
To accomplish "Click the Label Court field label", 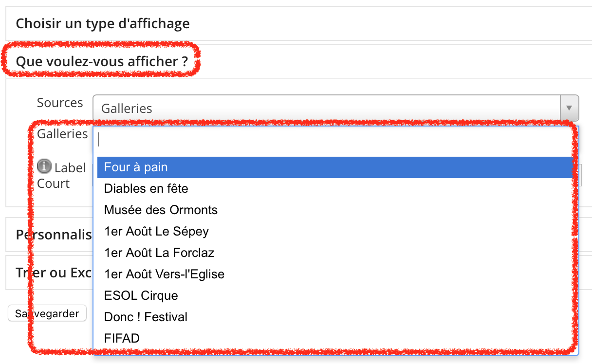I will click(61, 176).
